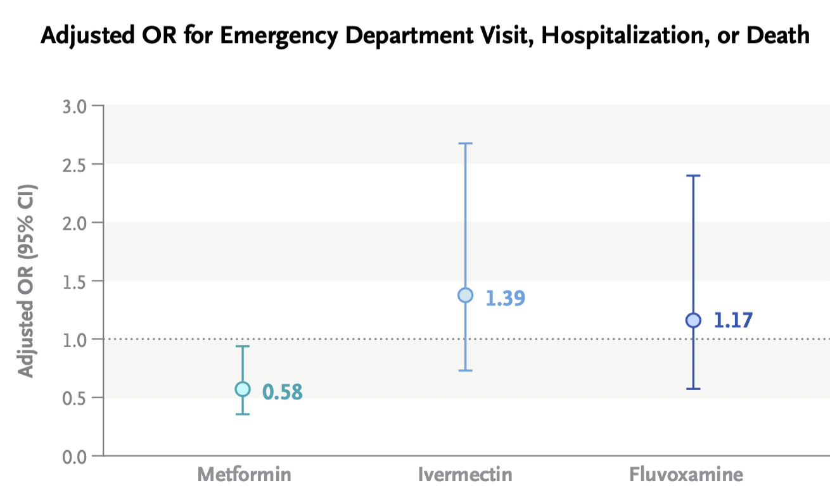Click lower cap of Metformin error bar
The width and height of the screenshot is (830, 504).
(243, 414)
